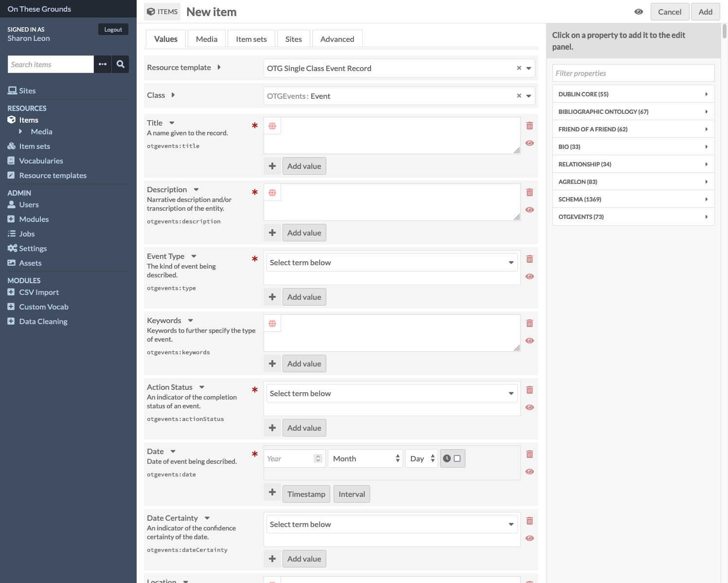Click the Search items field
The width and height of the screenshot is (728, 583).
click(51, 64)
